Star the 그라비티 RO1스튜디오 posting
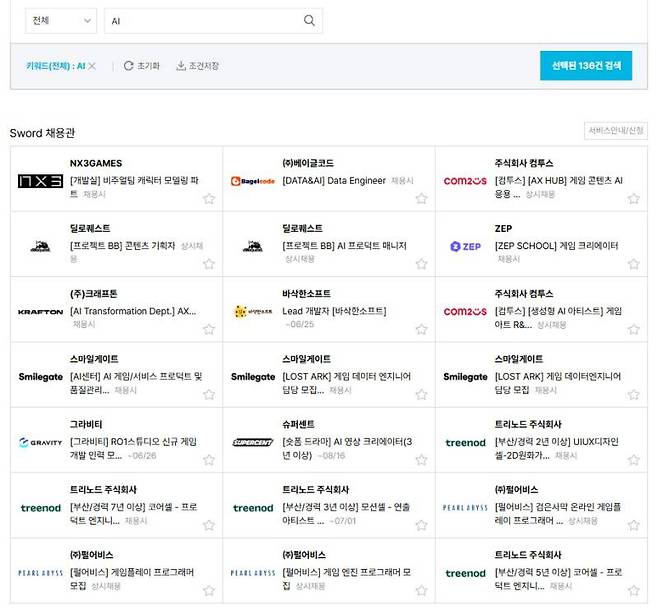 209,460
